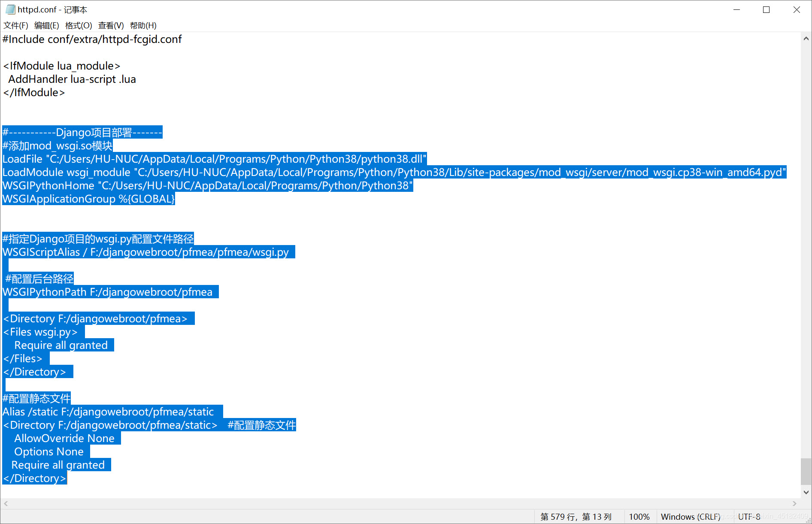Click the "#添加mod_wsgi.so模块" comment line
Viewport: 812px width, 524px height.
[x=58, y=145]
